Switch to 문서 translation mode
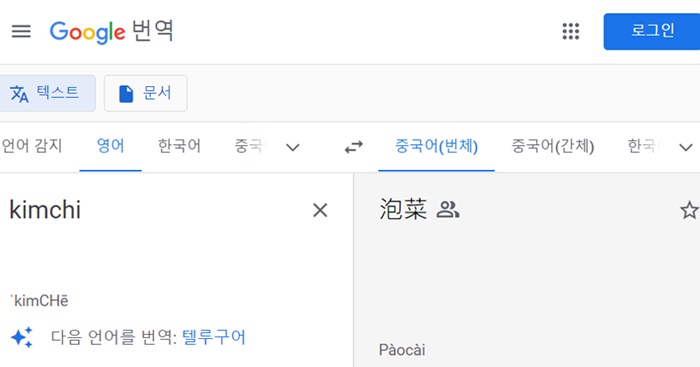The height and width of the screenshot is (367, 700). 146,93
